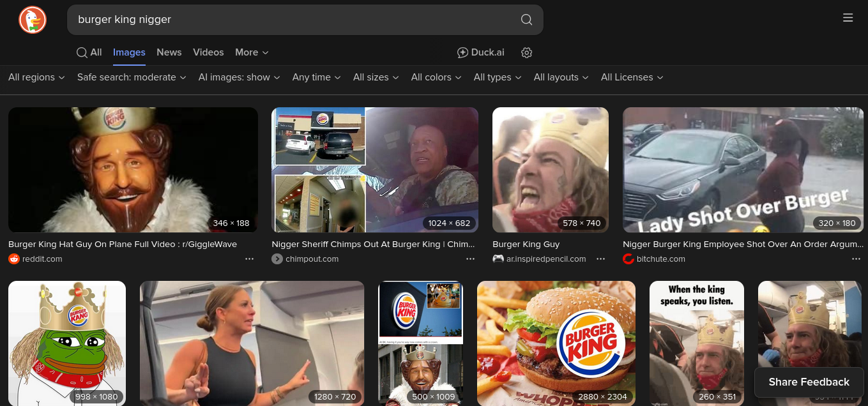Open the 'When the king speaks' meme thumbnail

coord(697,343)
